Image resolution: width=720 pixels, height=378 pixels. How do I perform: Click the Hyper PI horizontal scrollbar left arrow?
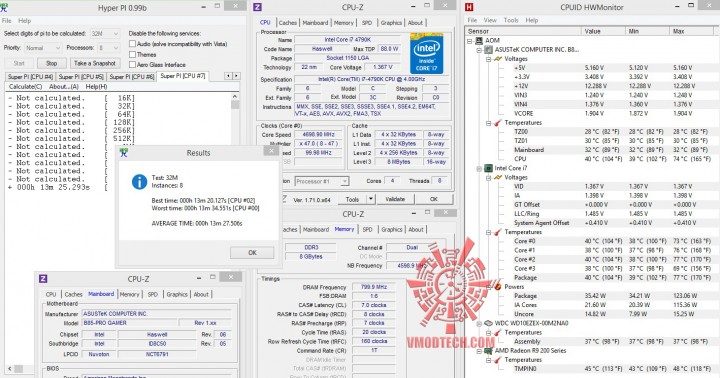[x=9, y=369]
